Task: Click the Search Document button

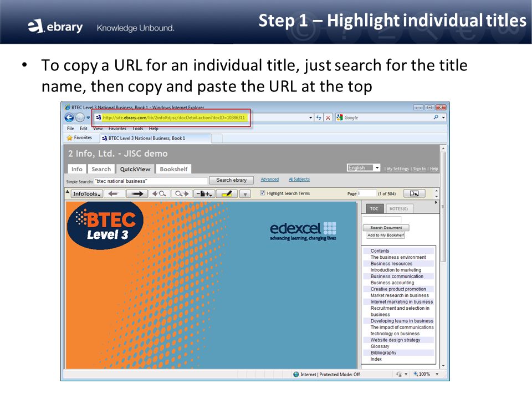Action: tap(386, 228)
